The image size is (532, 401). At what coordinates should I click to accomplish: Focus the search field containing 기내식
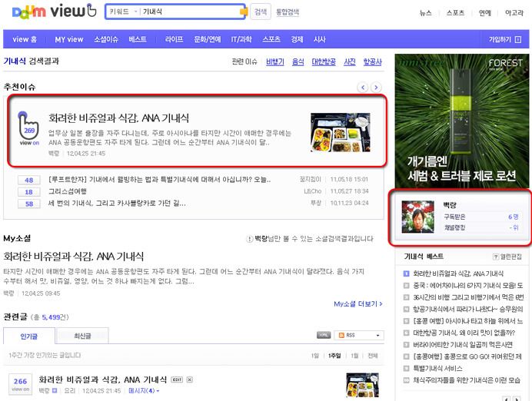[x=190, y=12]
